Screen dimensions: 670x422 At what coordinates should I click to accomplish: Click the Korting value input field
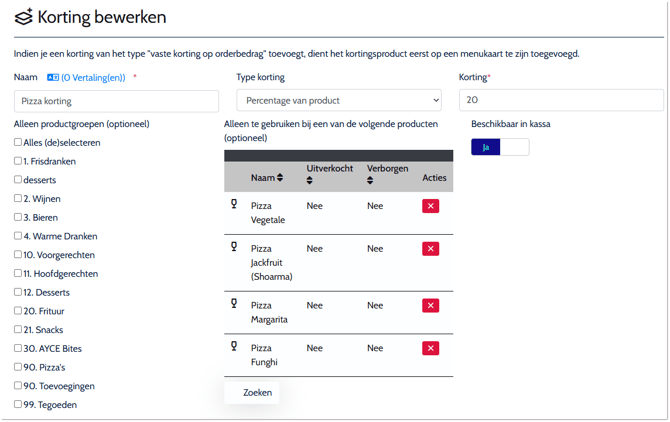coord(560,100)
